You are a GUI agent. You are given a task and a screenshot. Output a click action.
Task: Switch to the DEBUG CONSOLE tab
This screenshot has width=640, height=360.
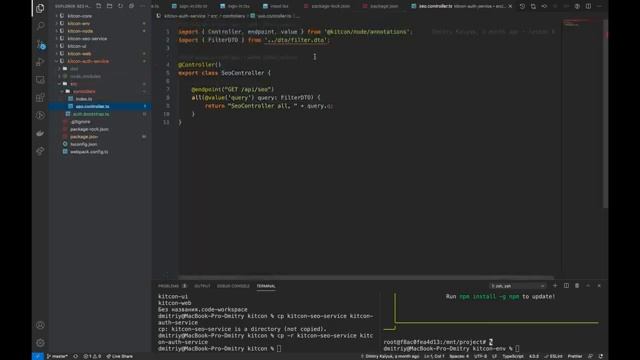click(x=233, y=286)
